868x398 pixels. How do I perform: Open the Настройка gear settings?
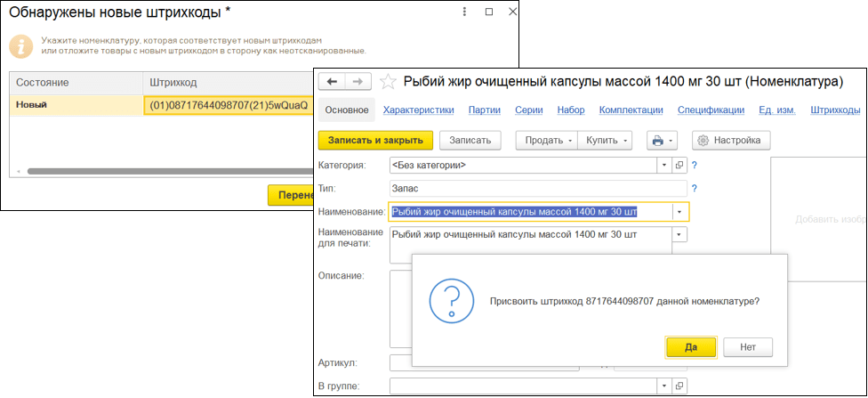730,141
